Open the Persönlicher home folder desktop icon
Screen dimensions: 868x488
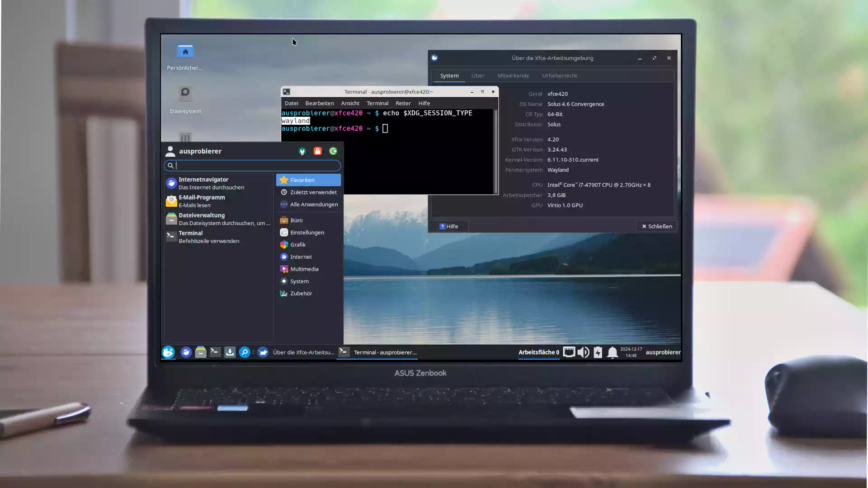[185, 57]
